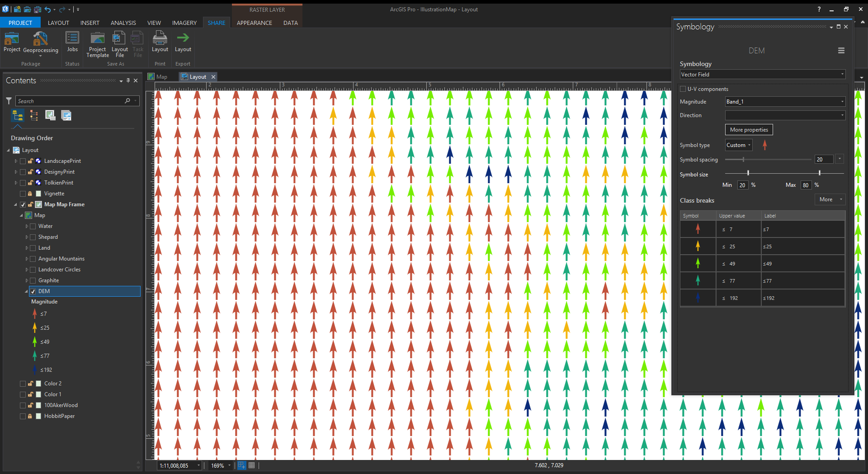Open the Symbol spacing stepper dropdown arrow
The height and width of the screenshot is (474, 868).
[840, 159]
